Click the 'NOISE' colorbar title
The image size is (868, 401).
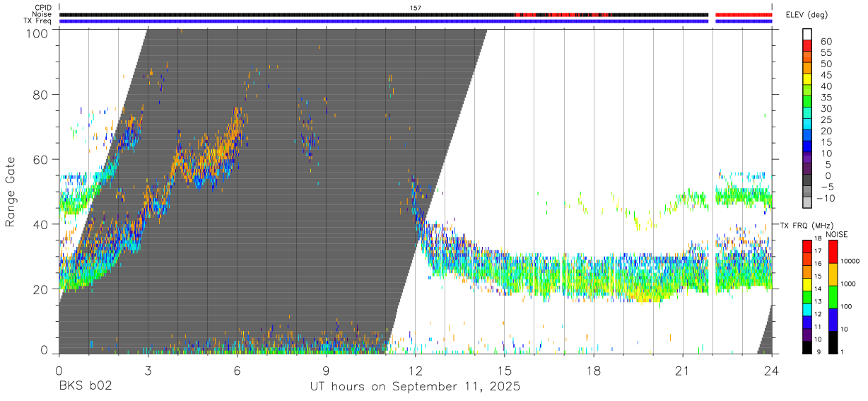point(836,234)
